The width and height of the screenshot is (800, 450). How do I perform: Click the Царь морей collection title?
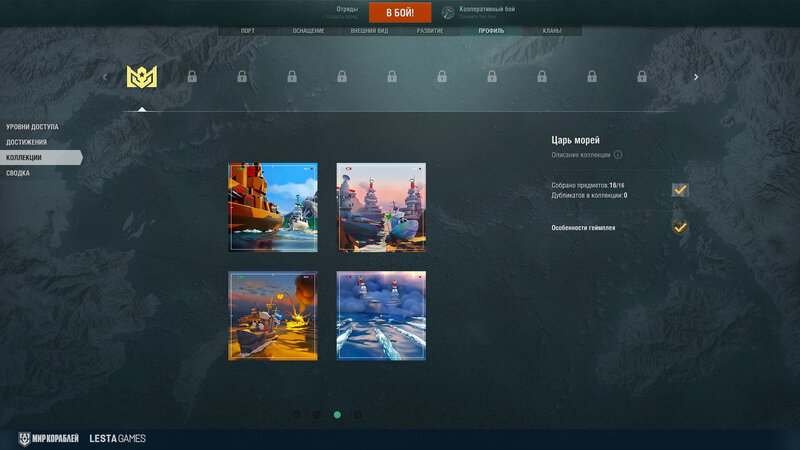click(576, 140)
